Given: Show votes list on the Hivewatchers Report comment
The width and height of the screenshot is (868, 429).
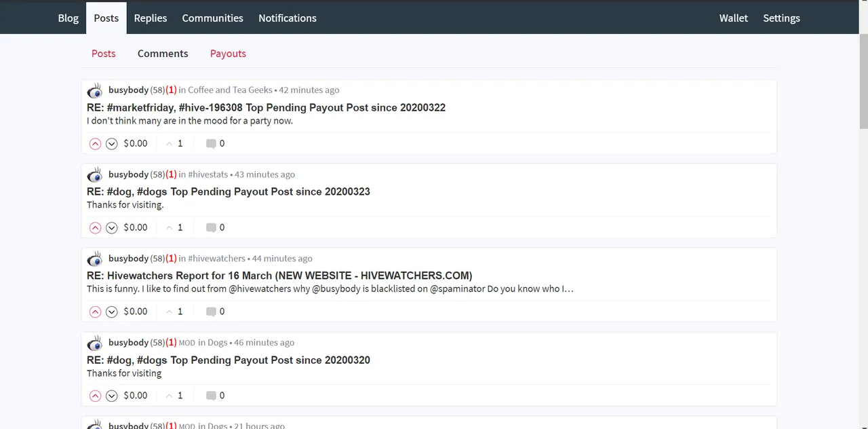Looking at the screenshot, I should click(x=174, y=312).
